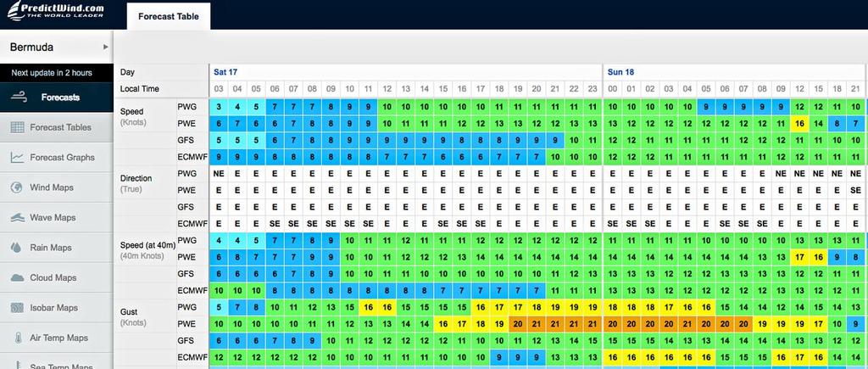The height and width of the screenshot is (369, 868).
Task: Open Forecast Tables grid icon
Action: pos(17,127)
